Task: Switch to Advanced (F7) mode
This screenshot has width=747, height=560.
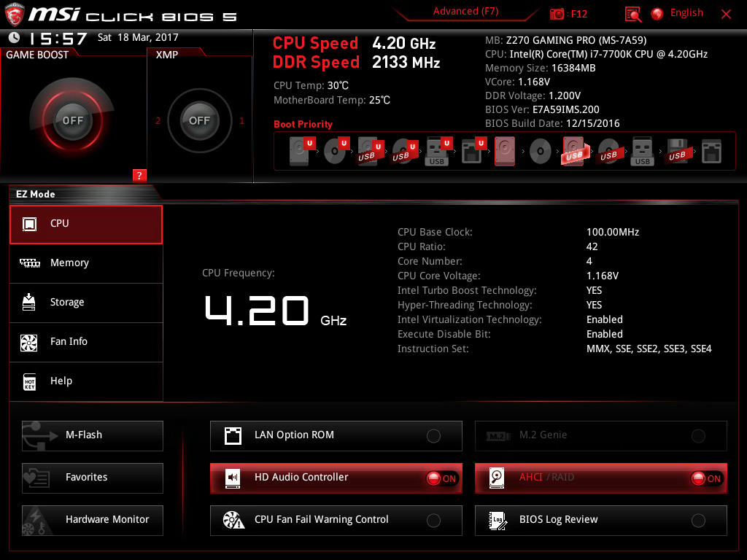Action: coord(465,11)
